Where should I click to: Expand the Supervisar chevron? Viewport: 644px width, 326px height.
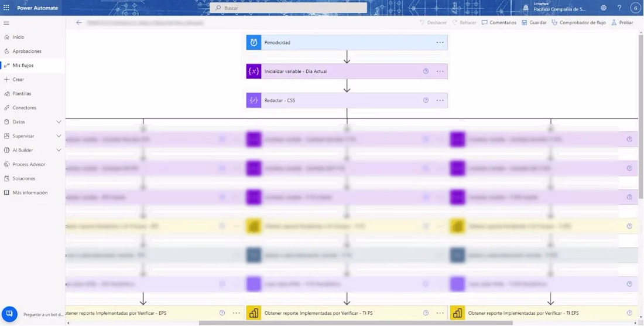[x=59, y=136]
